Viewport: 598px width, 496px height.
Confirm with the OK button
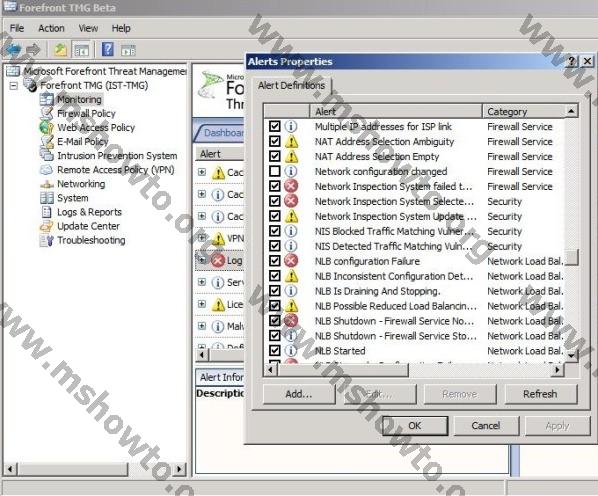(415, 425)
